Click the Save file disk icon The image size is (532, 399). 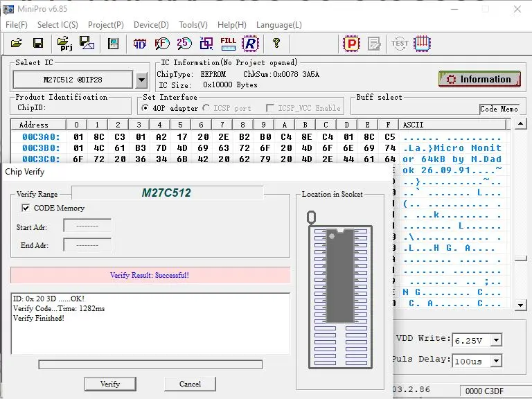(38, 43)
